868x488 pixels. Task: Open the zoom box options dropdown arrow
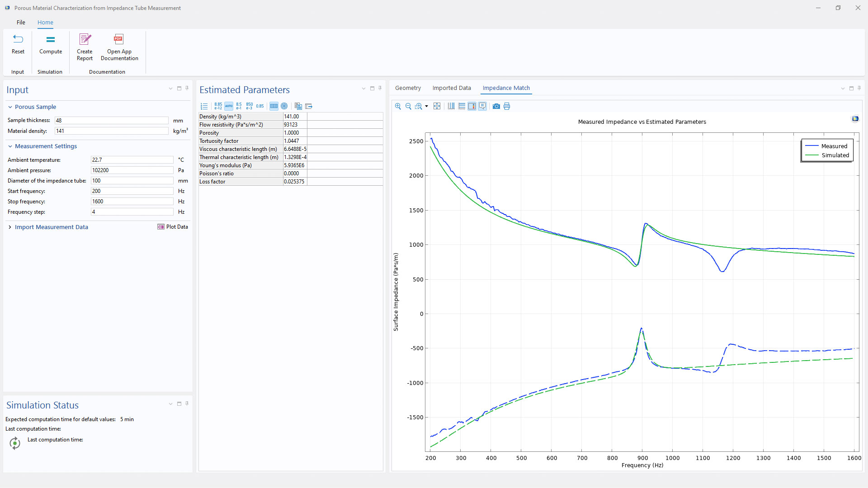point(426,106)
